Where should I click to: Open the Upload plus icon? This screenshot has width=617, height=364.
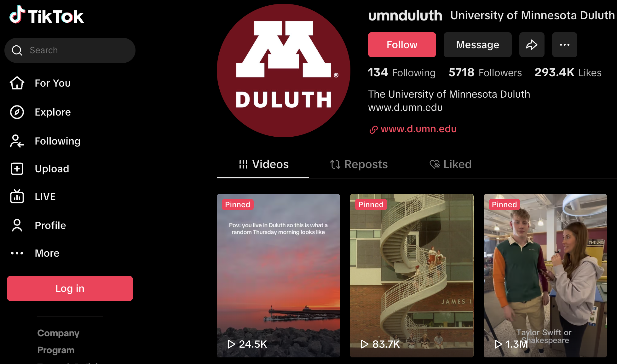point(17,169)
